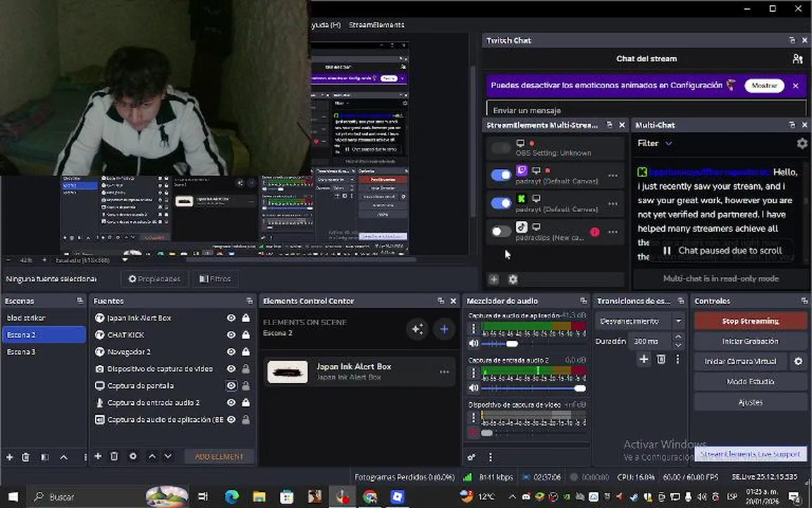Add a source with Fuentes plus icon
Screen dimensions: 812x508
coord(98,456)
